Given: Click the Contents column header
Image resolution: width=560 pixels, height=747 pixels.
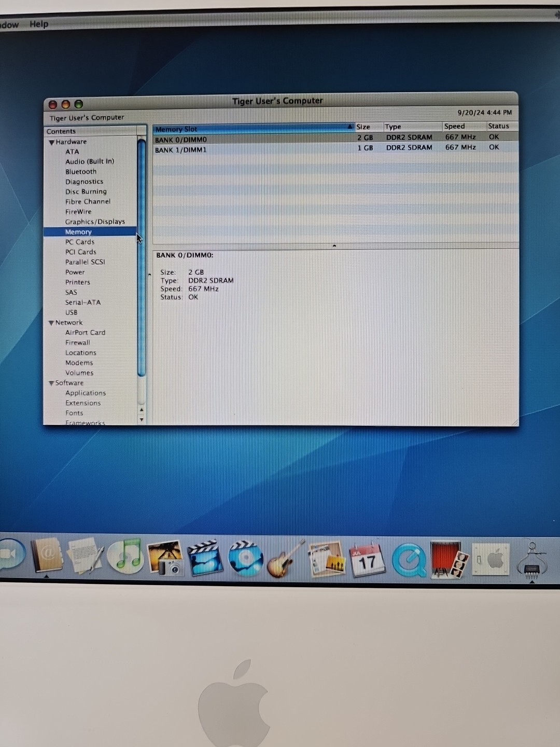Looking at the screenshot, I should [90, 131].
